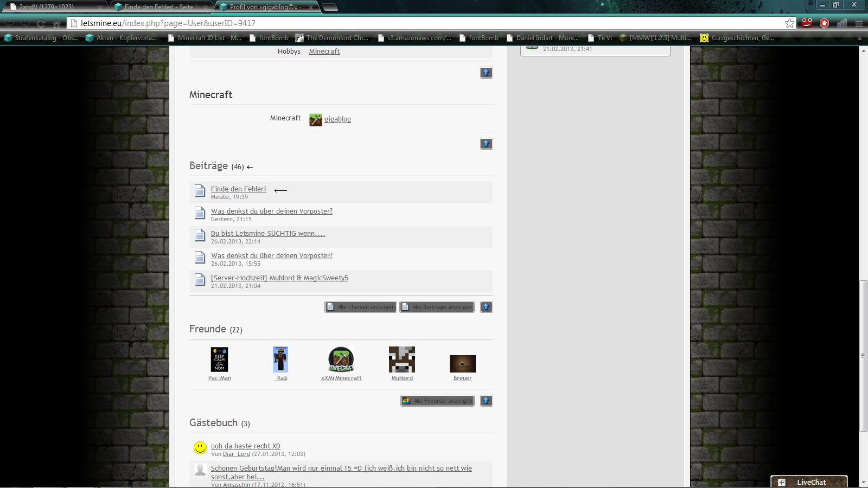This screenshot has width=868, height=488.
Task: Switch to the 2andV browser tab
Action: pos(54,7)
